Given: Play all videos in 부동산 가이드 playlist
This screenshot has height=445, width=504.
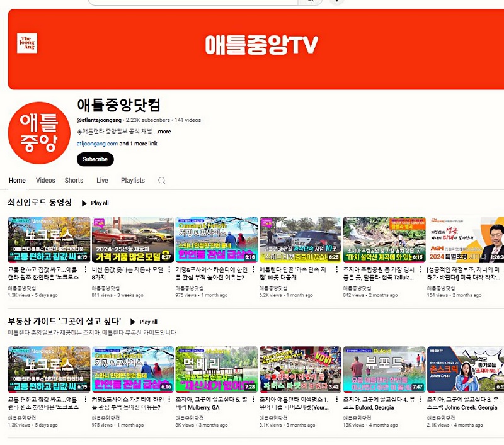Looking at the screenshot, I should click(x=144, y=322).
